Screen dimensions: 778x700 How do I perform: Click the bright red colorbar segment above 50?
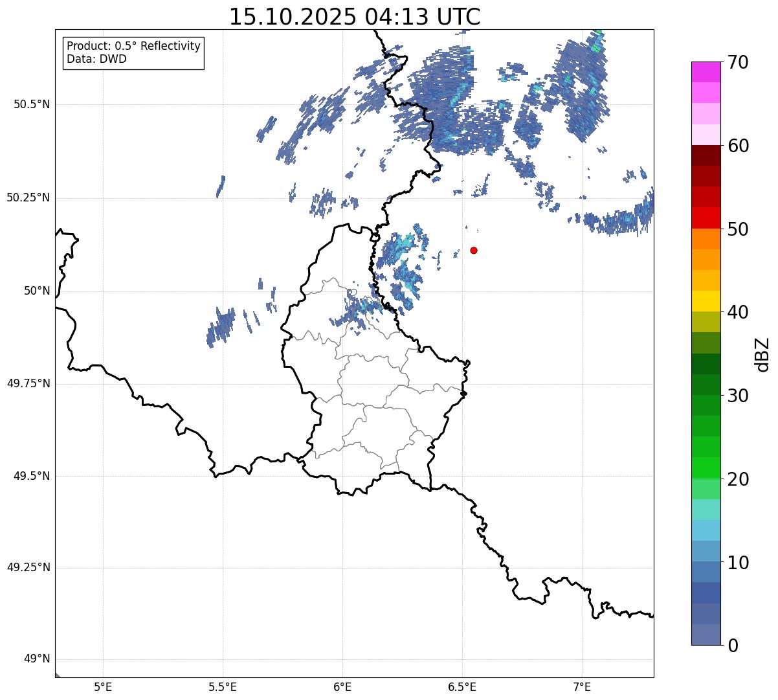coord(706,218)
